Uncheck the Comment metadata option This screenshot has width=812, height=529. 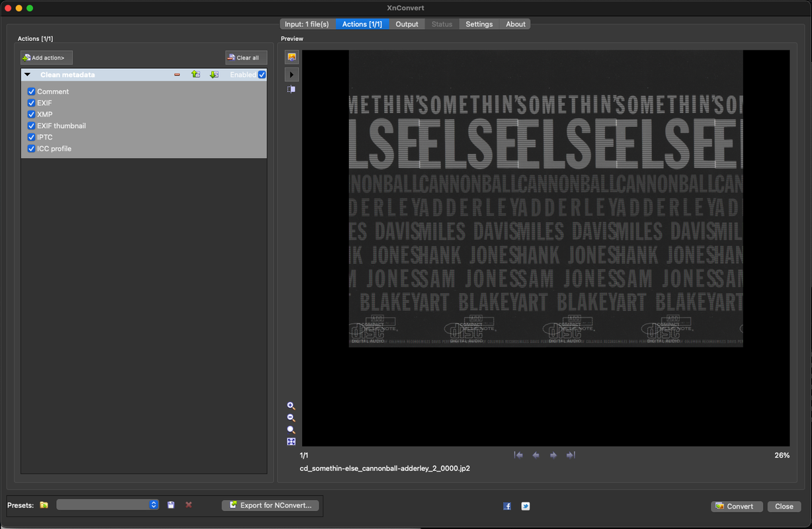pos(31,92)
